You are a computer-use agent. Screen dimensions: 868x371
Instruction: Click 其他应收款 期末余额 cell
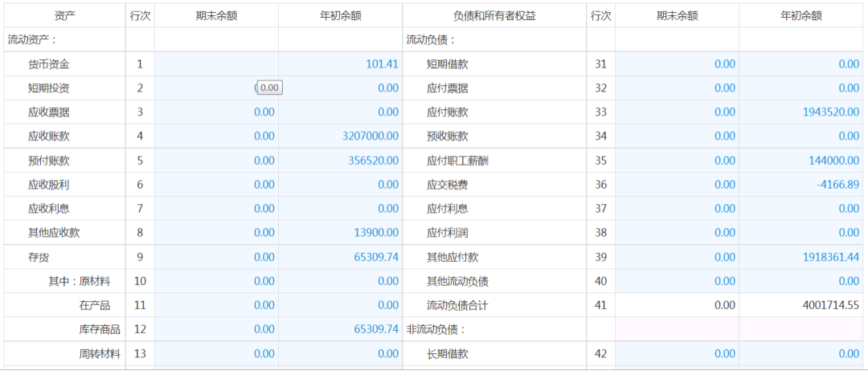[x=216, y=233]
